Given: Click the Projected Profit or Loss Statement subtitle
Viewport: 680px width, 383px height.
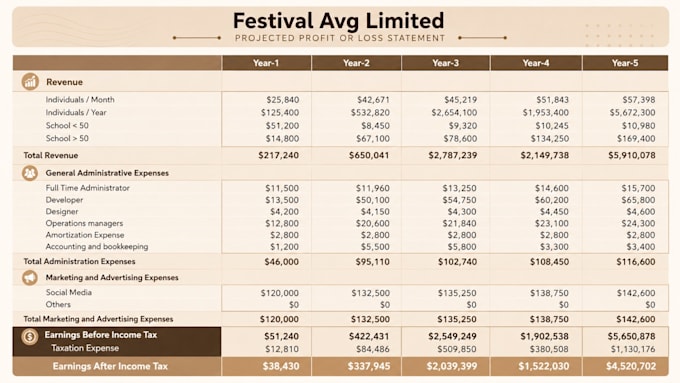Looking at the screenshot, I should [340, 38].
